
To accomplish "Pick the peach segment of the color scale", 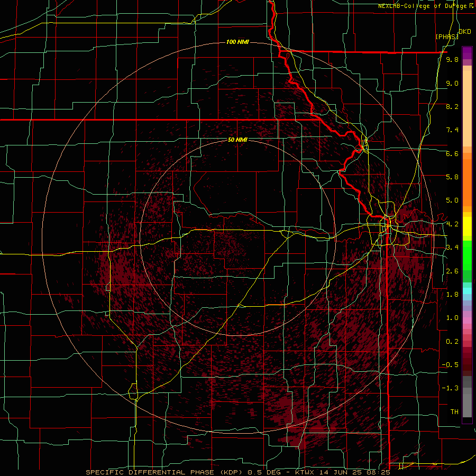I will (x=467, y=108).
